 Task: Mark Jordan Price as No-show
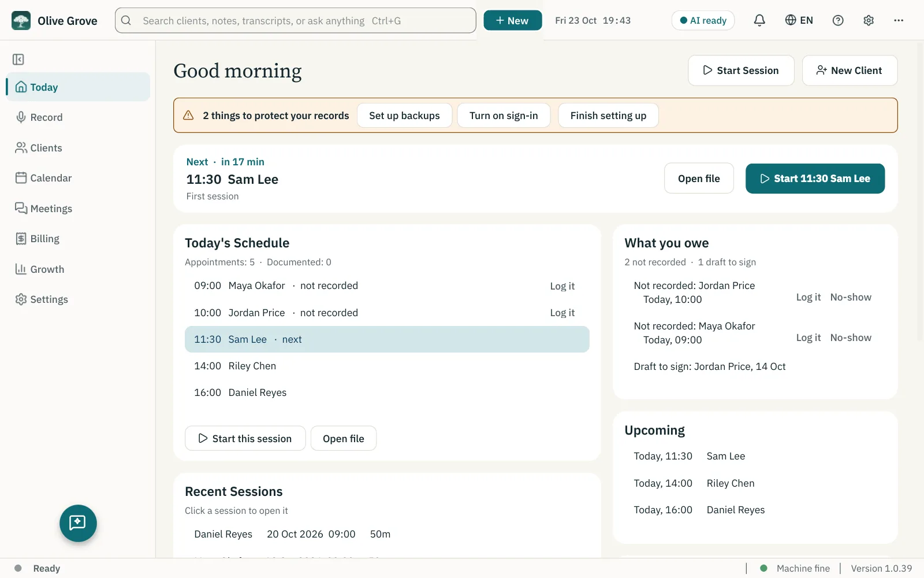click(851, 297)
